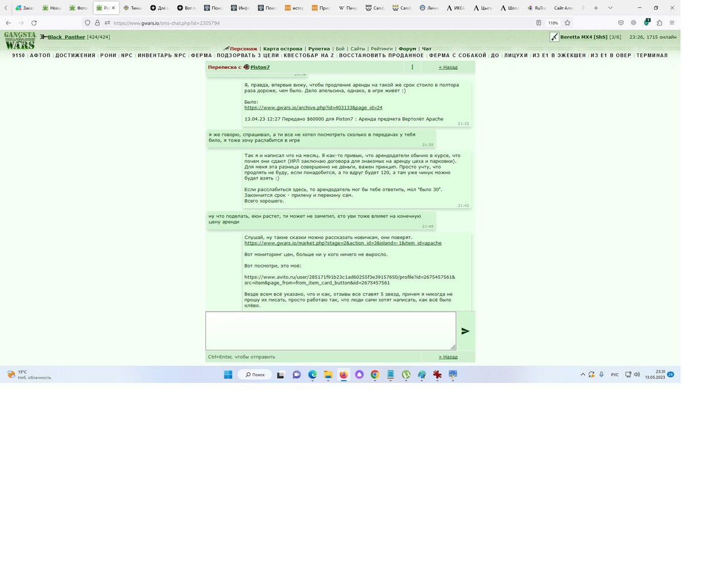728x568 pixels.
Task: Switch to the RuTra tab
Action: (536, 8)
